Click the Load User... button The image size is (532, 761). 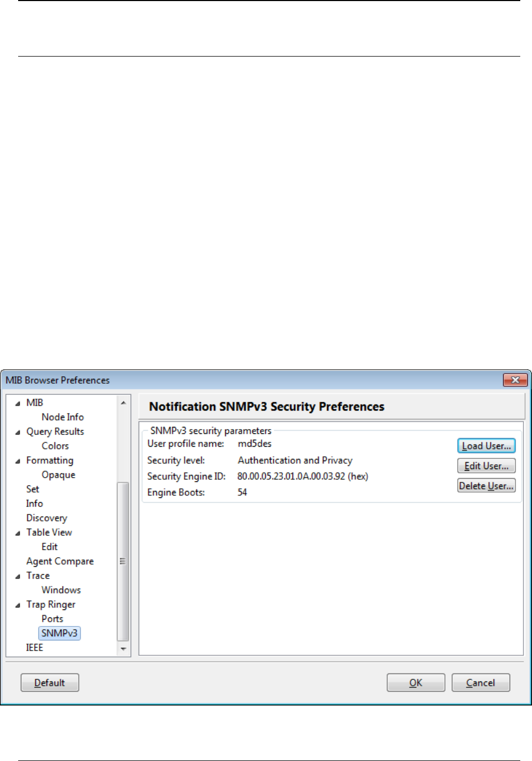click(486, 446)
